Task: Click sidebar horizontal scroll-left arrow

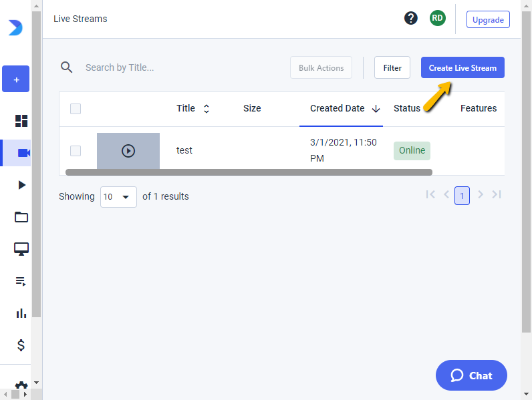Action: click(x=5, y=395)
